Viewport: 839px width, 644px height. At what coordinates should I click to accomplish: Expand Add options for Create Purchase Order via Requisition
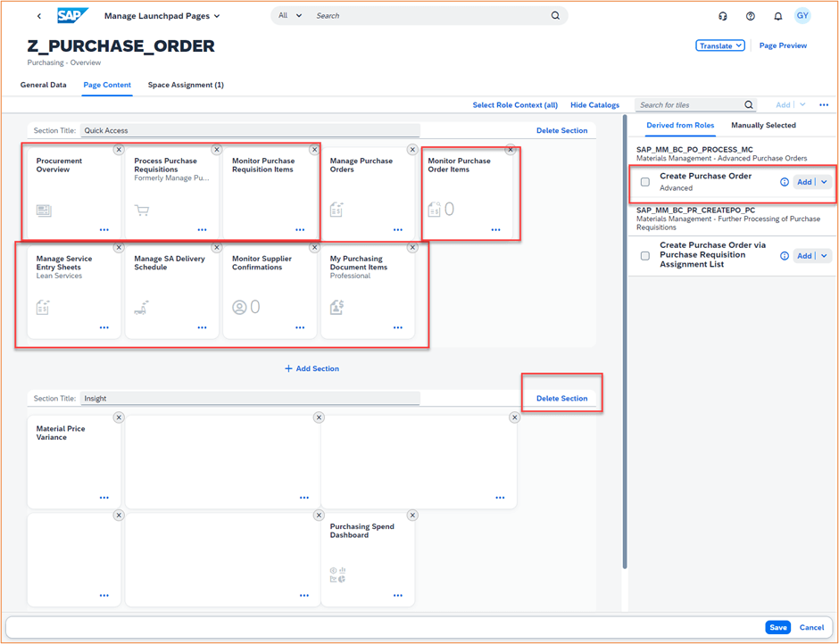(x=824, y=256)
